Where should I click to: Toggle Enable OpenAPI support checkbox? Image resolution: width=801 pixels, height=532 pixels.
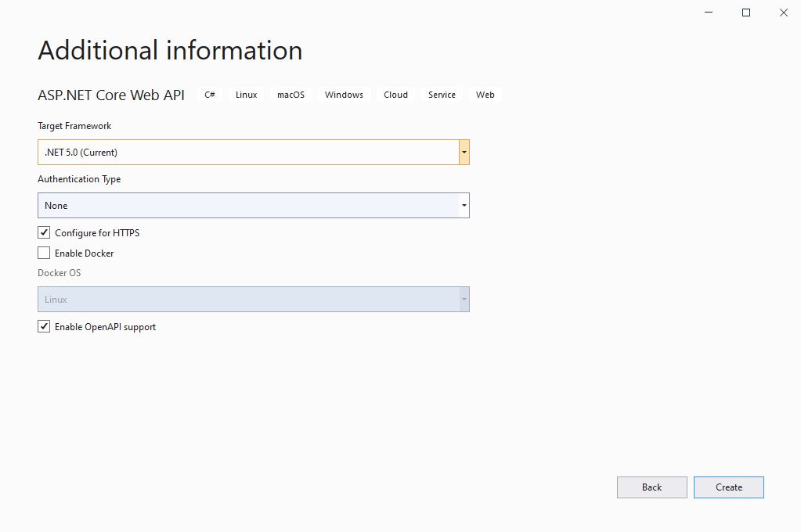pos(44,326)
